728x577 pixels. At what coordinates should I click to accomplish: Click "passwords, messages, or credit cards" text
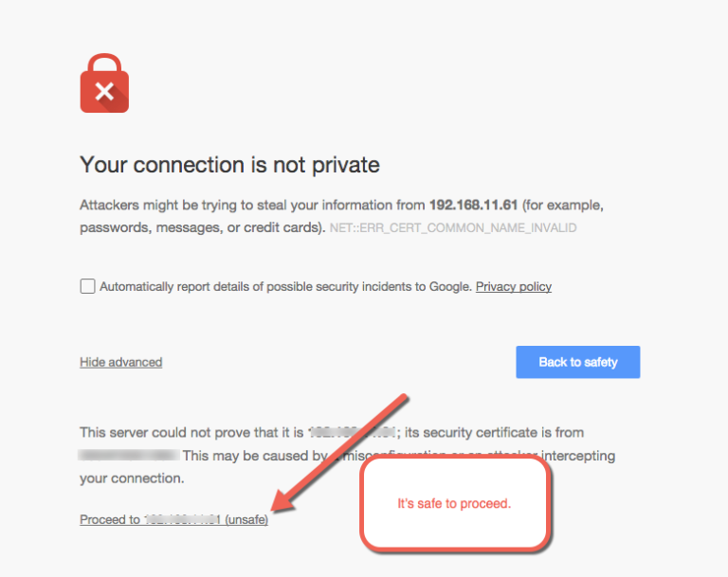(x=201, y=228)
